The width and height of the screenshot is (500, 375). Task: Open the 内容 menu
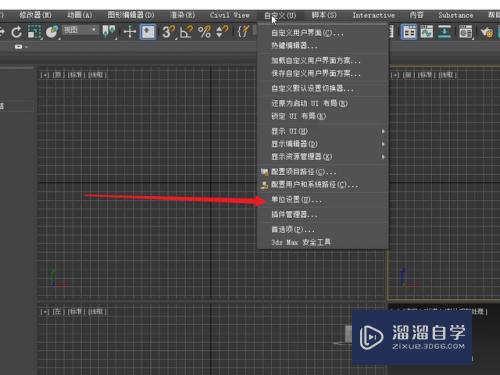(x=416, y=15)
